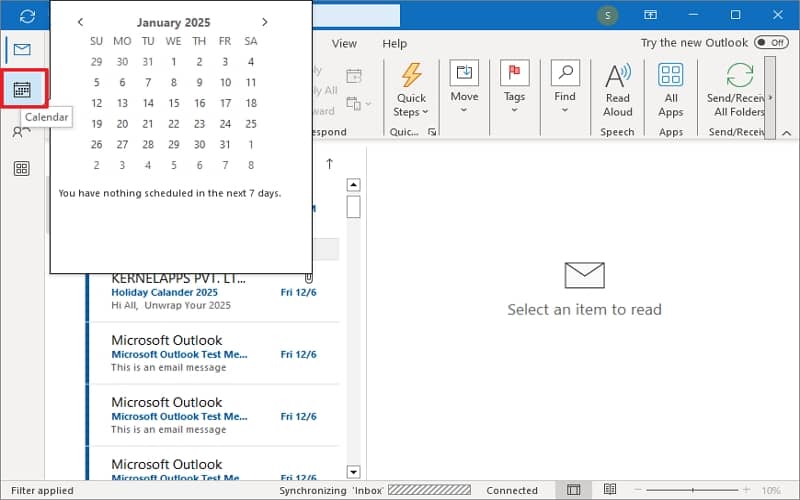Viewport: 800px width, 500px height.
Task: Select January 15 in the calendar
Action: click(173, 103)
